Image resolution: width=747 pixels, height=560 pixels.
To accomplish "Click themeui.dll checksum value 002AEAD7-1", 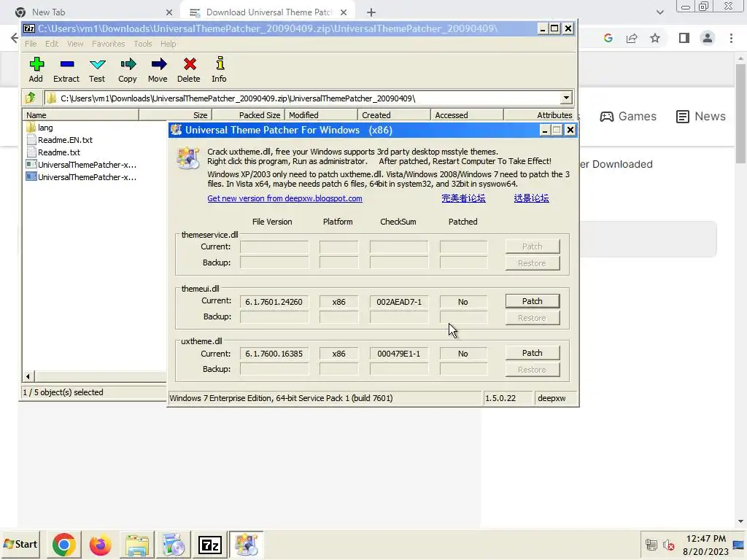I will [399, 302].
